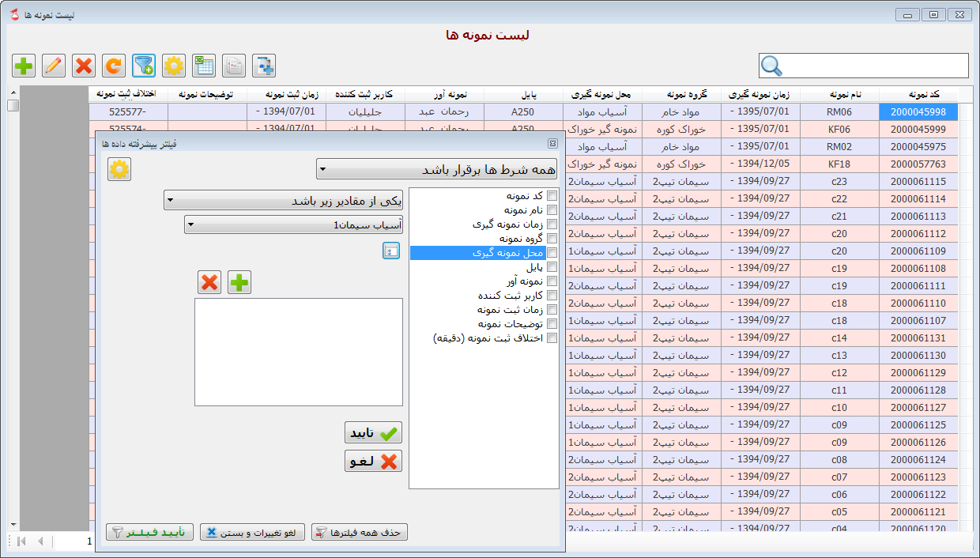The width and height of the screenshot is (980, 558).
Task: Click the کاربر ثبت کننده column header
Action: pos(365,95)
